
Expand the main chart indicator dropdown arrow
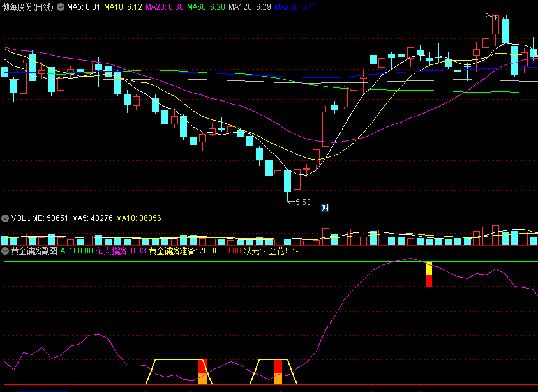(61, 7)
